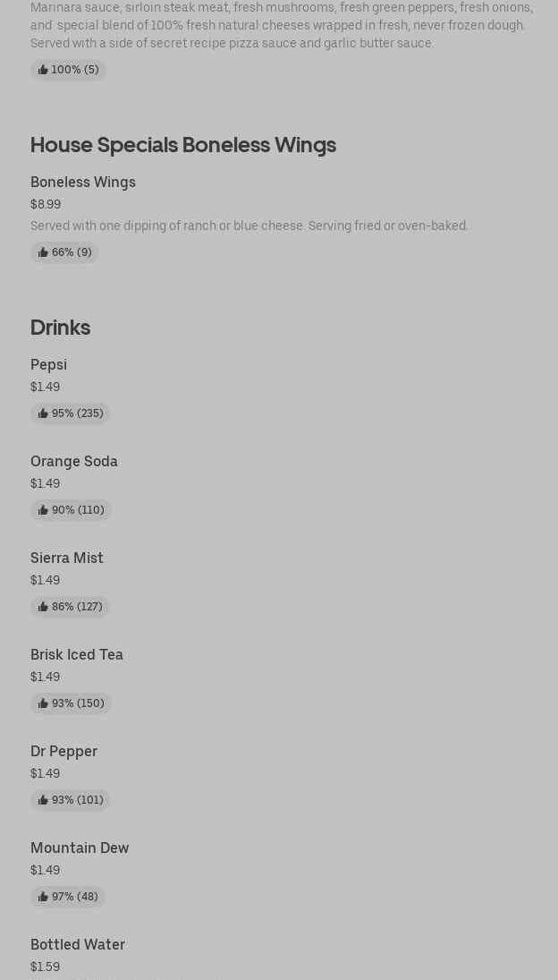Click the thumbs-up icon on Pepsi rating
The height and width of the screenshot is (980, 558).
[x=43, y=413]
